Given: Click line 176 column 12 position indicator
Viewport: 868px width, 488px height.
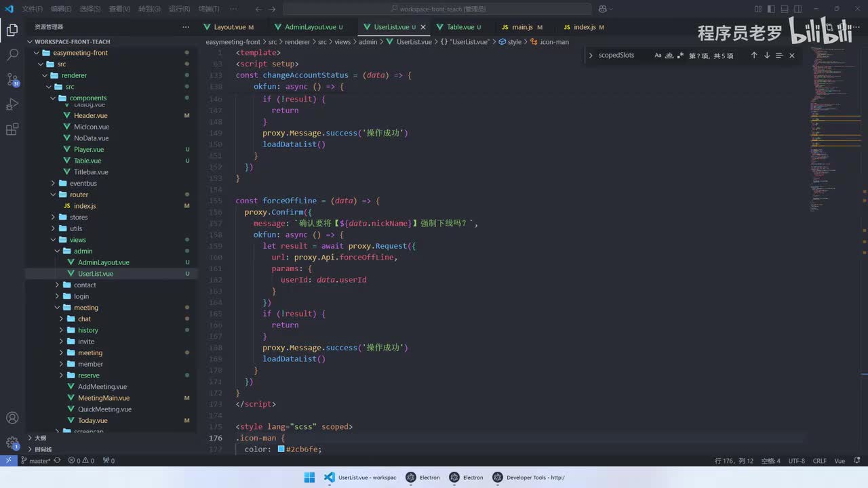Looking at the screenshot, I should click(734, 461).
